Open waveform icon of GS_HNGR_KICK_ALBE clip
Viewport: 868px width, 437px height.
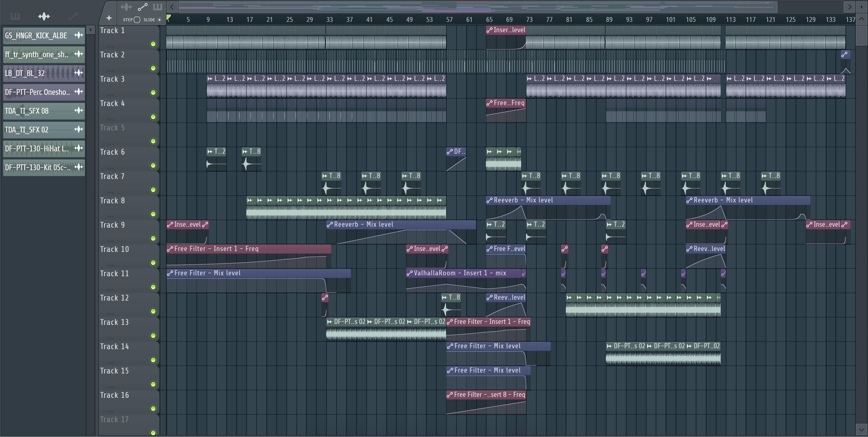pos(79,35)
